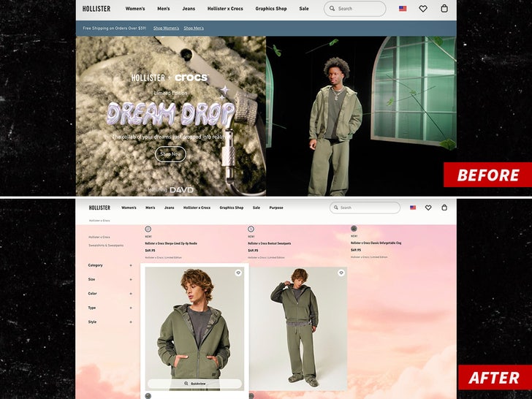Open the Purpose menu item

pos(276,208)
